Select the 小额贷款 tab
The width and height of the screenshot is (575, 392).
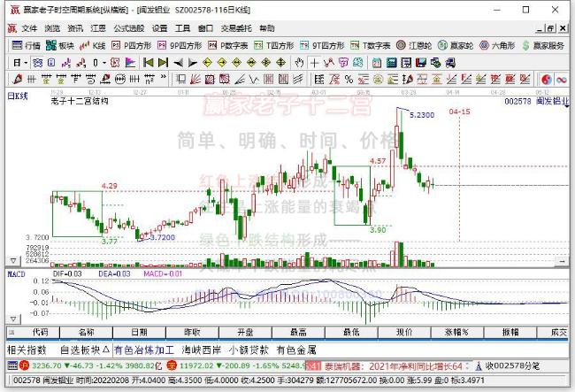(249, 350)
